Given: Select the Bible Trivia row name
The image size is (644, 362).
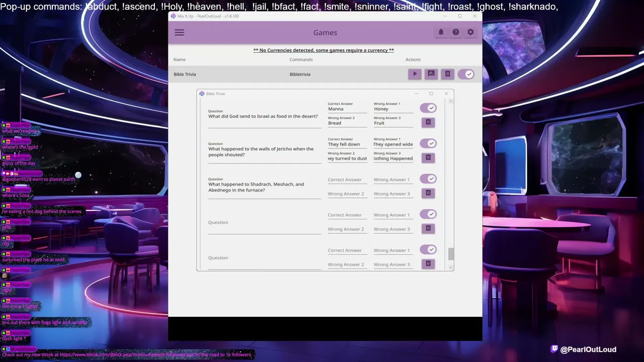Looking at the screenshot, I should [x=185, y=74].
